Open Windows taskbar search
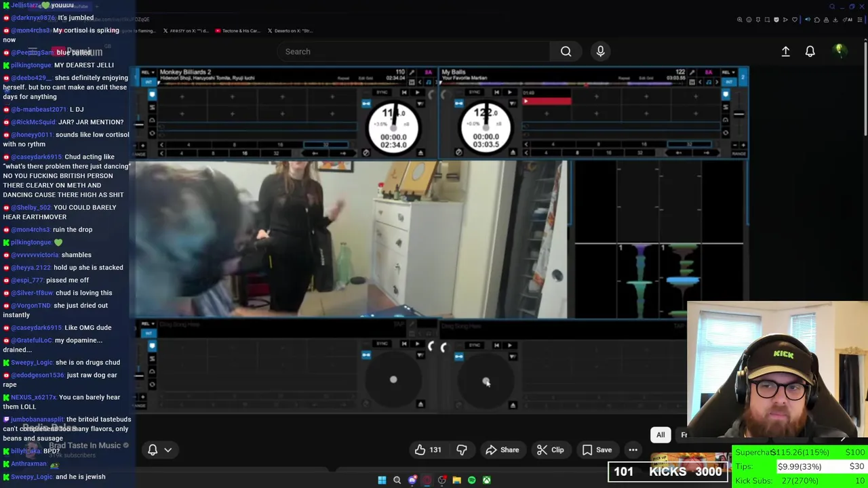 tap(397, 480)
